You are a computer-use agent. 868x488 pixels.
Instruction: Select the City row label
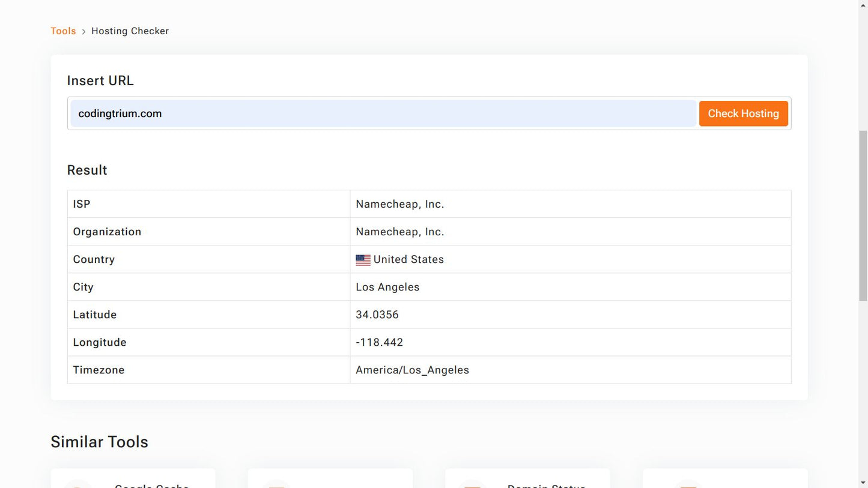83,287
